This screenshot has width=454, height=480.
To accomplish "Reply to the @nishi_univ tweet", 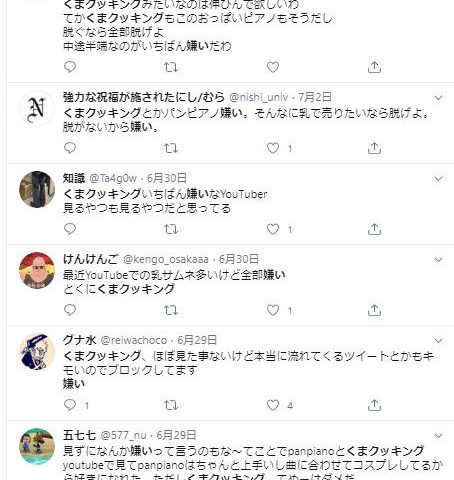I will click(x=70, y=148).
